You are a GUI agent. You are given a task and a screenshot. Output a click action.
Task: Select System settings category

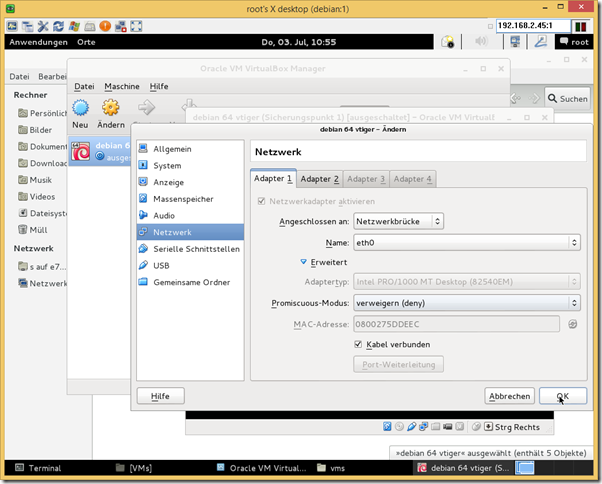pyautogui.click(x=190, y=165)
